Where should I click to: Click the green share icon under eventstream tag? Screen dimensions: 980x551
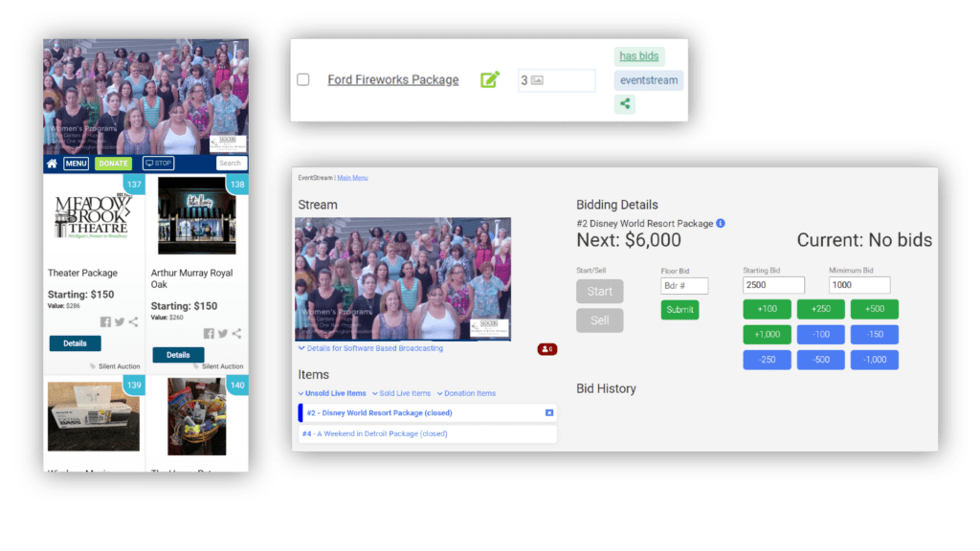pyautogui.click(x=625, y=103)
